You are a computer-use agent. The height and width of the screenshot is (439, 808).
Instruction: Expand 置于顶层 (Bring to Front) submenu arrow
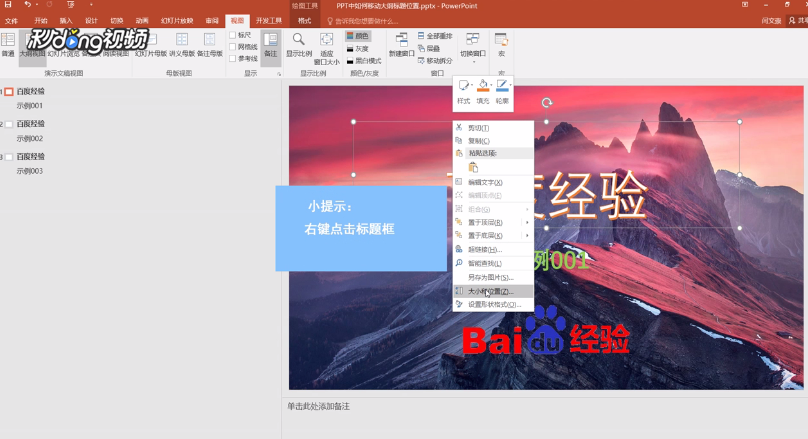[x=527, y=223]
